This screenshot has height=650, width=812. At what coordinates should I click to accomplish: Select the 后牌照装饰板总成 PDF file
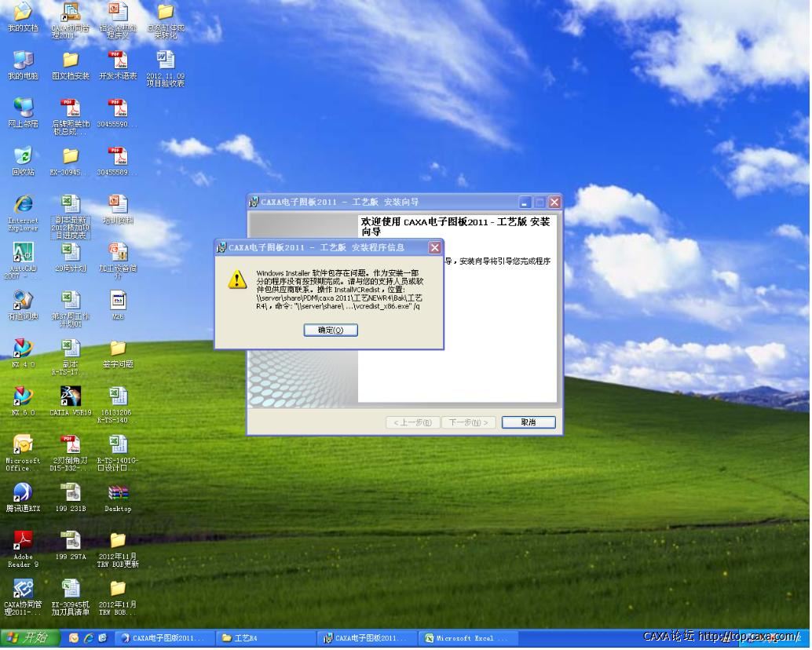tap(71, 116)
